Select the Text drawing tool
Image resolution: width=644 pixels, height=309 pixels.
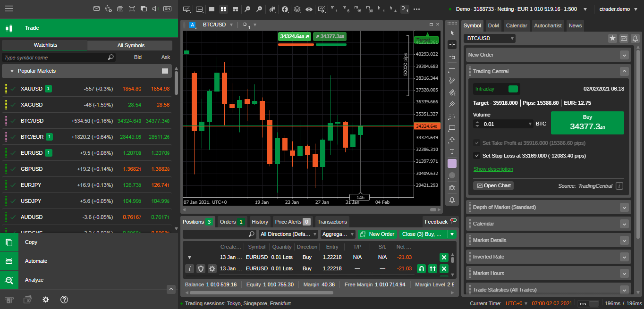click(x=452, y=151)
